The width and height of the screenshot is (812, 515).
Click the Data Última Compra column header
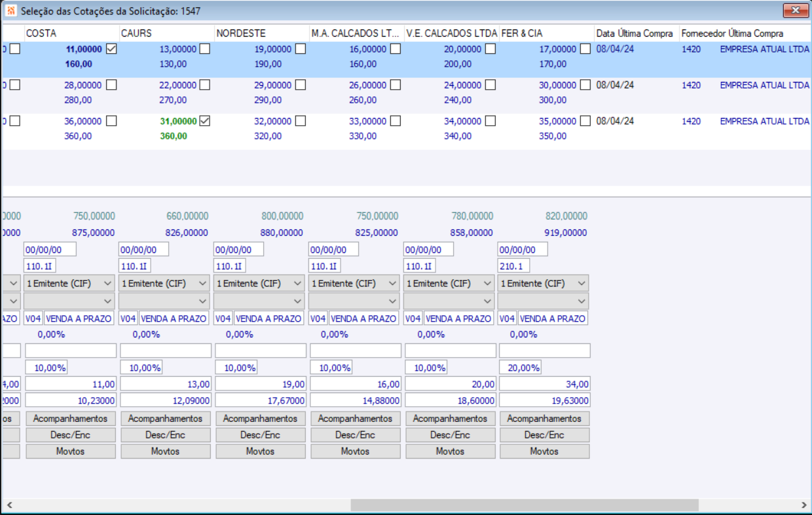[x=636, y=33]
